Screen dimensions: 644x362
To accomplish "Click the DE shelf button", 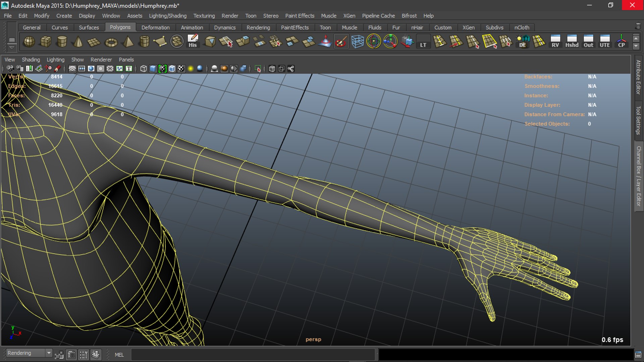I will coord(523,42).
